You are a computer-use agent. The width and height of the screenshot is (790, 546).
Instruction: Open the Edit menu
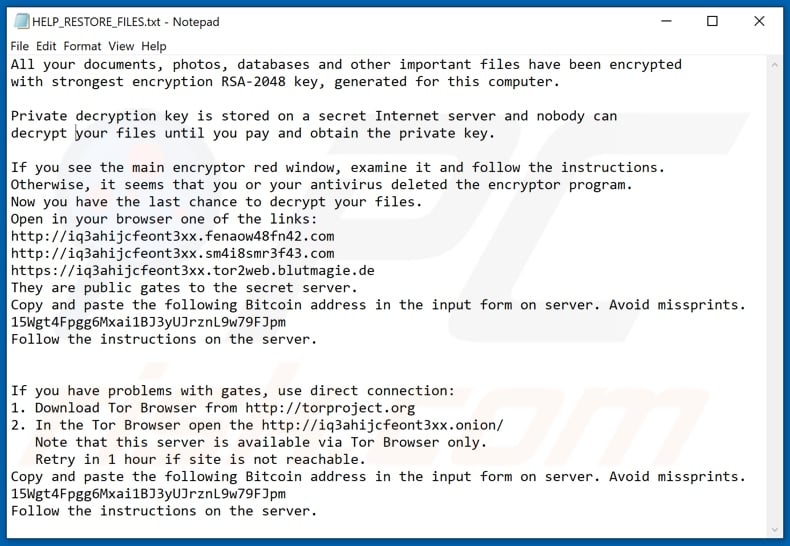46,46
